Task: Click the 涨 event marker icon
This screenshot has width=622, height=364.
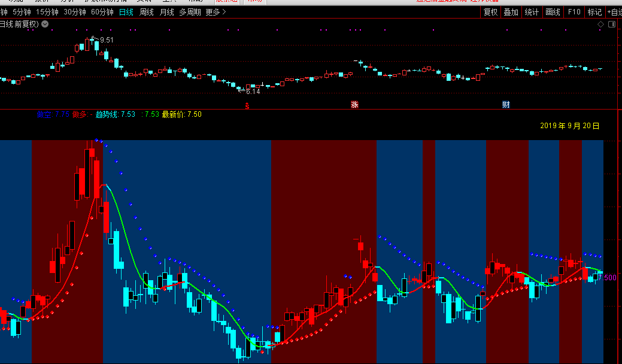Action: (354, 105)
